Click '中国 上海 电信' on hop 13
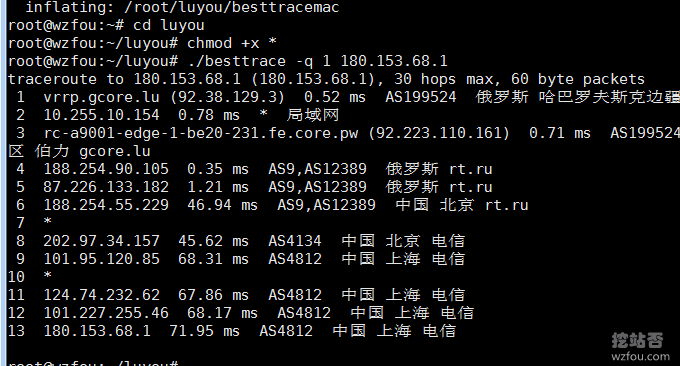This screenshot has width=680, height=366. point(394,331)
